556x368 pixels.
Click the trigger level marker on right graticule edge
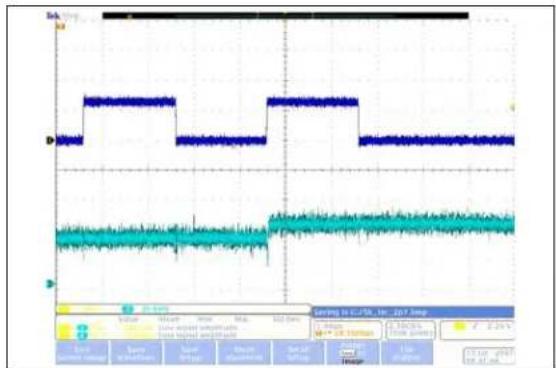coord(512,107)
